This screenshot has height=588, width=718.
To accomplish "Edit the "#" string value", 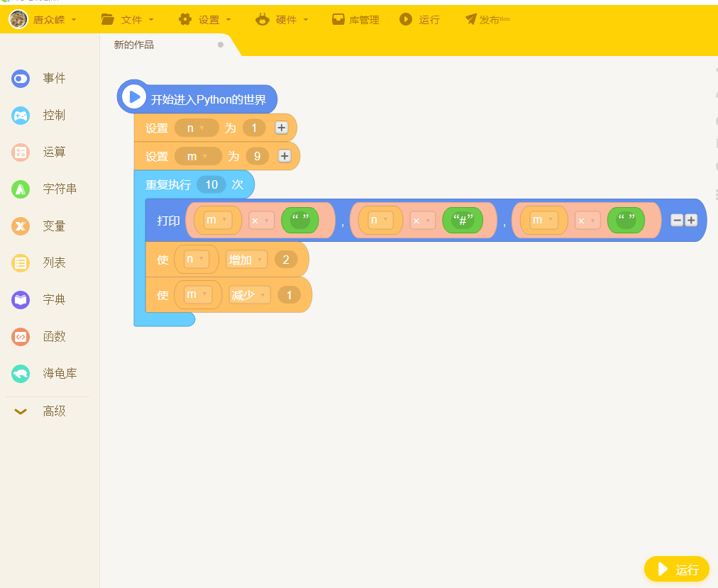I will 463,221.
